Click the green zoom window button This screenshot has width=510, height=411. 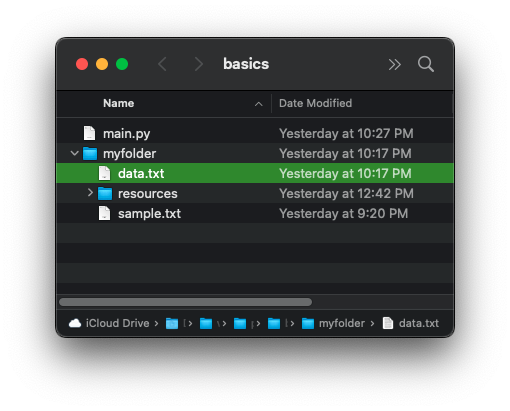(122, 64)
